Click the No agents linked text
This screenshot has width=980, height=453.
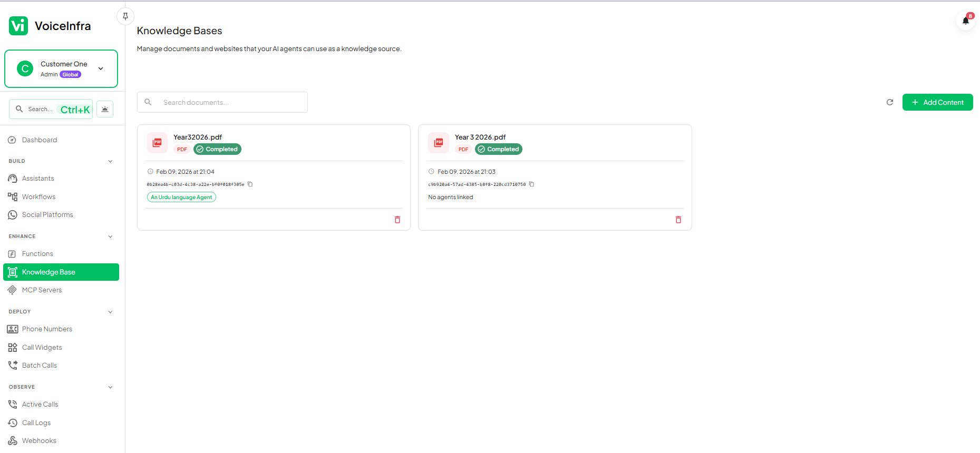tap(451, 197)
